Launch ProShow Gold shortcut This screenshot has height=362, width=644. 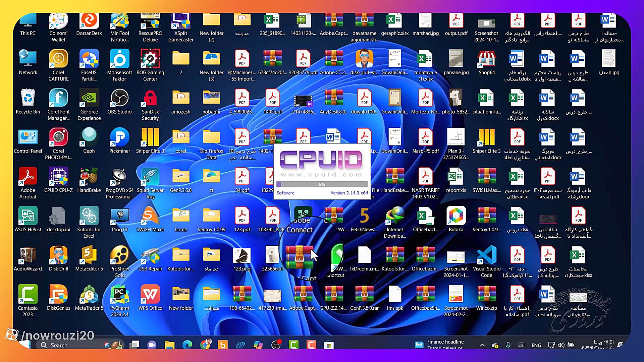pyautogui.click(x=119, y=261)
